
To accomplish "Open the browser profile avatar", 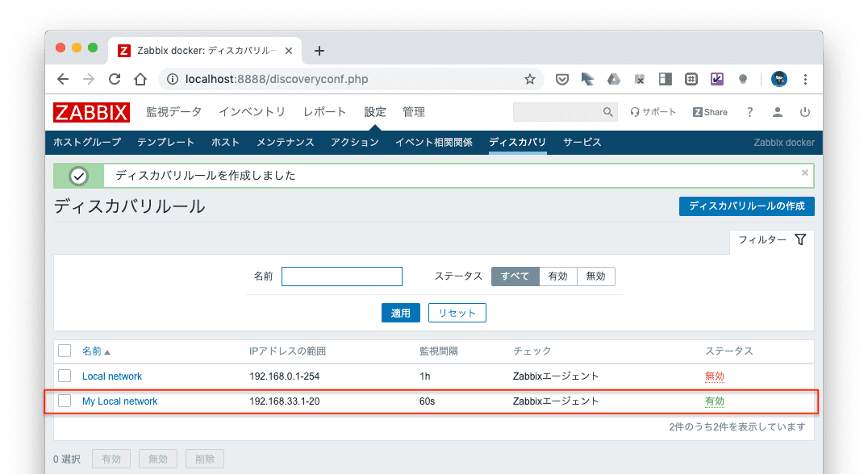I will [x=779, y=79].
